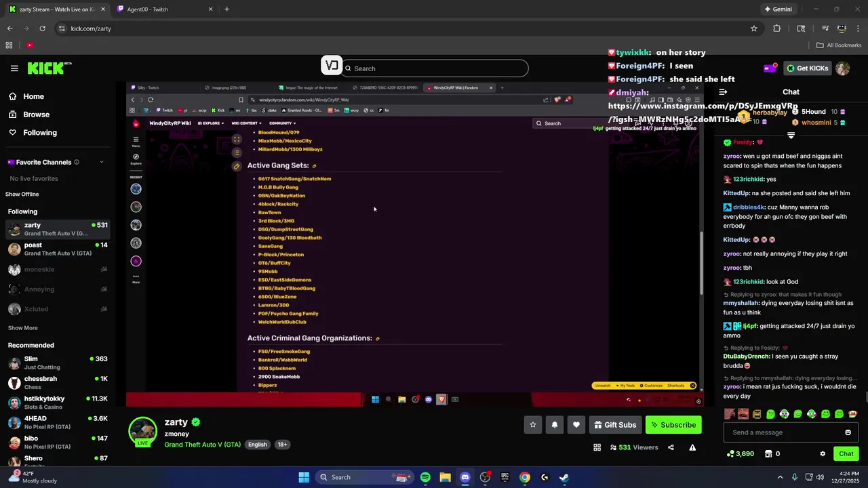The image size is (868, 488).
Task: Bookmark this page with the star icon
Action: [753, 28]
